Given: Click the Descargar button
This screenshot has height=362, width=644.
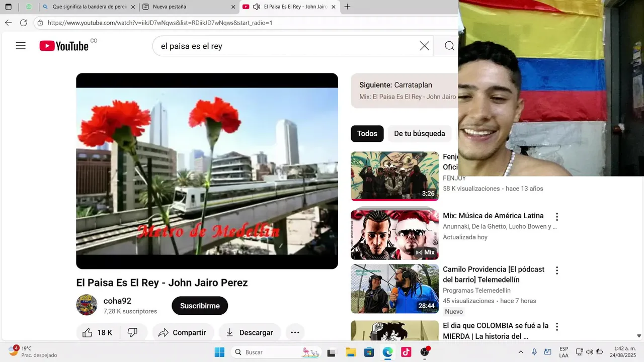Looking at the screenshot, I should point(250,332).
